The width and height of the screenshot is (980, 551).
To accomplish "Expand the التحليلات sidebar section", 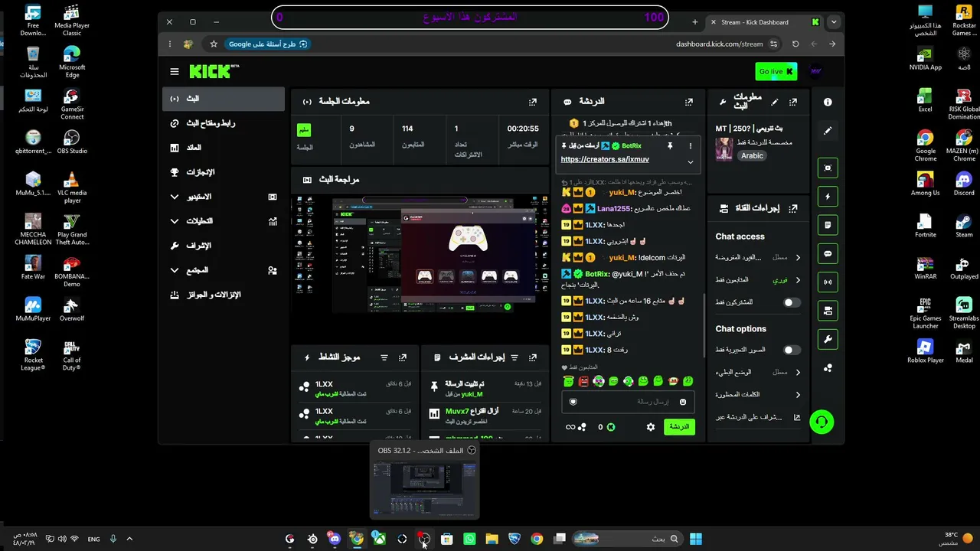I will pyautogui.click(x=224, y=221).
